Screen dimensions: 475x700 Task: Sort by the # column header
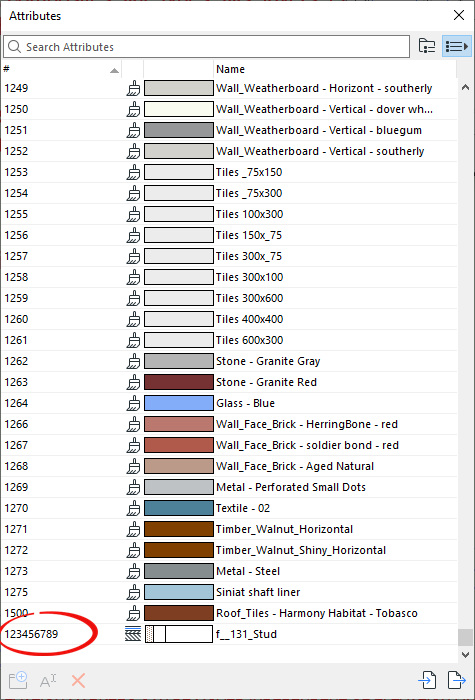pos(61,69)
